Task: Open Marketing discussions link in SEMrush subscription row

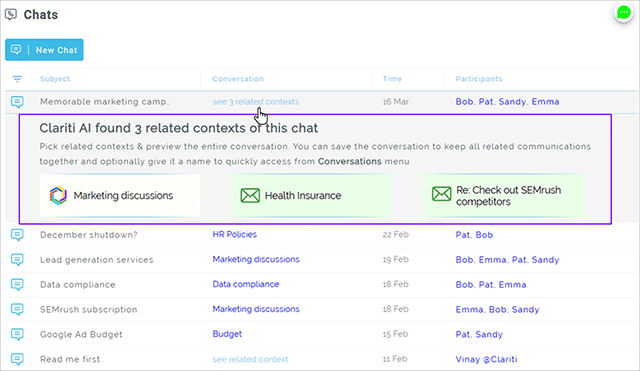Action: click(256, 309)
